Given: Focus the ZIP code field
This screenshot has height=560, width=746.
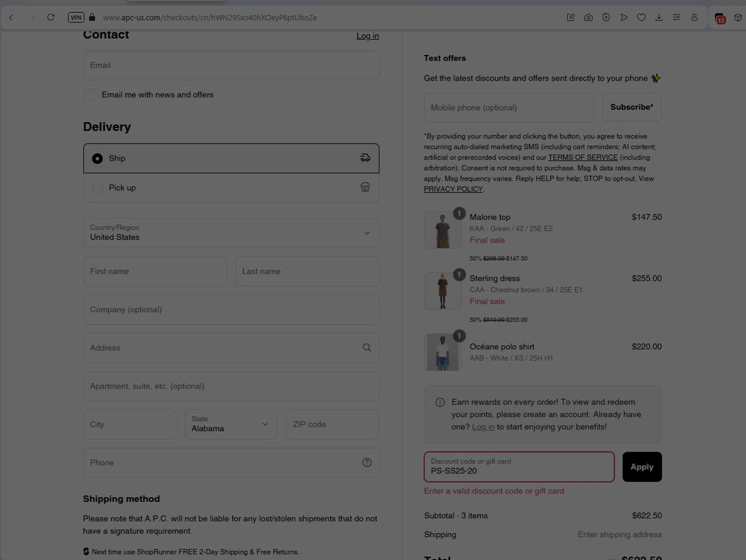Looking at the screenshot, I should (x=332, y=424).
